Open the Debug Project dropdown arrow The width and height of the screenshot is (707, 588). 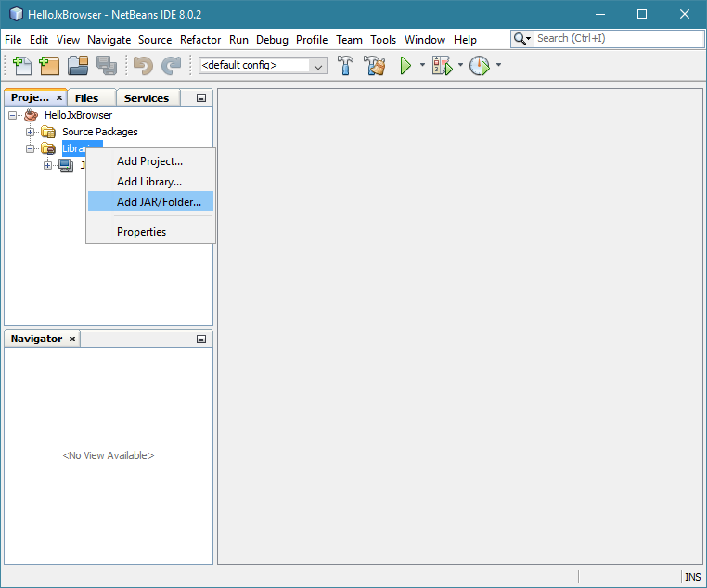tap(460, 65)
